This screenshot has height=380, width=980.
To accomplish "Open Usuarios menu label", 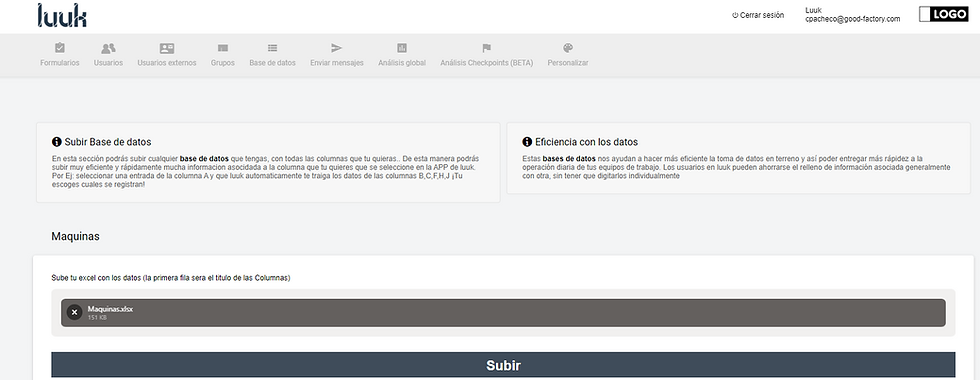I will (108, 63).
